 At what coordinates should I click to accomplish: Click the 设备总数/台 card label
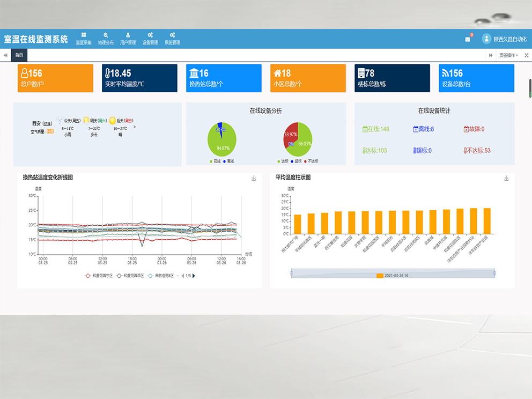pos(456,84)
